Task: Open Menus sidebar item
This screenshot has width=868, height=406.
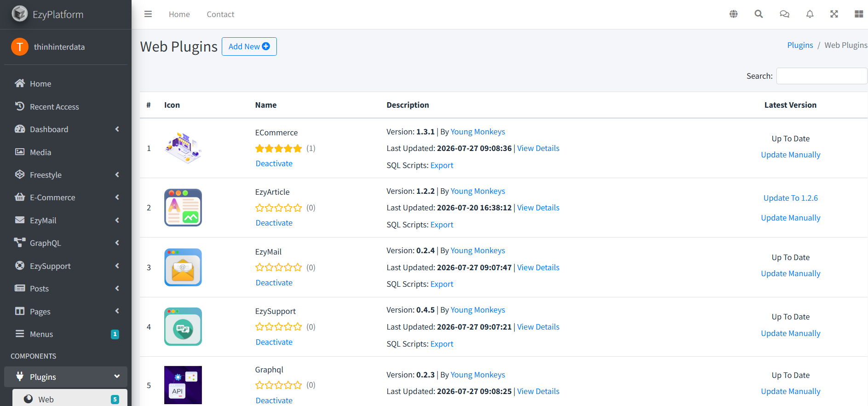Action: [x=66, y=334]
